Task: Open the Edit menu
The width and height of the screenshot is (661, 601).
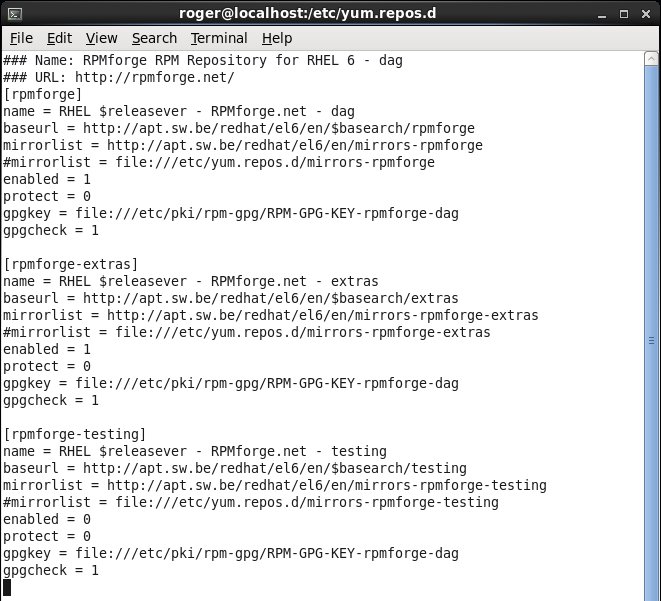Action: pos(59,38)
